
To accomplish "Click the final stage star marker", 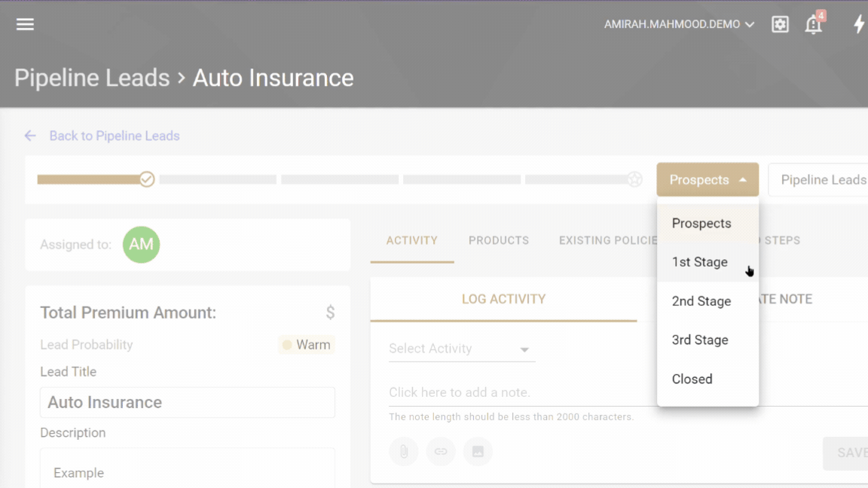I will 635,179.
